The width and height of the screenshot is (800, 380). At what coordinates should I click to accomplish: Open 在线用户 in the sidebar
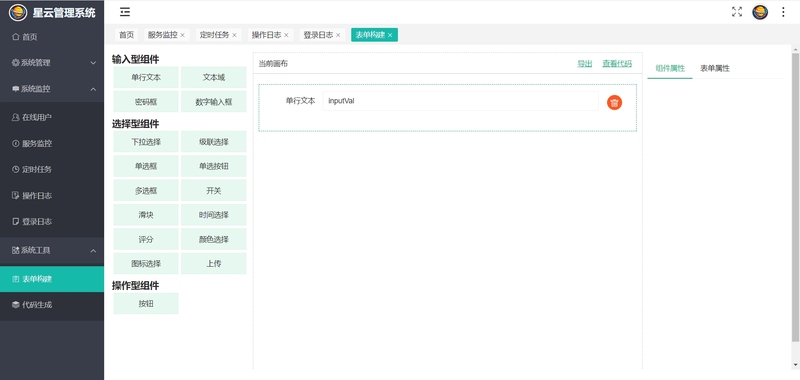(52, 117)
